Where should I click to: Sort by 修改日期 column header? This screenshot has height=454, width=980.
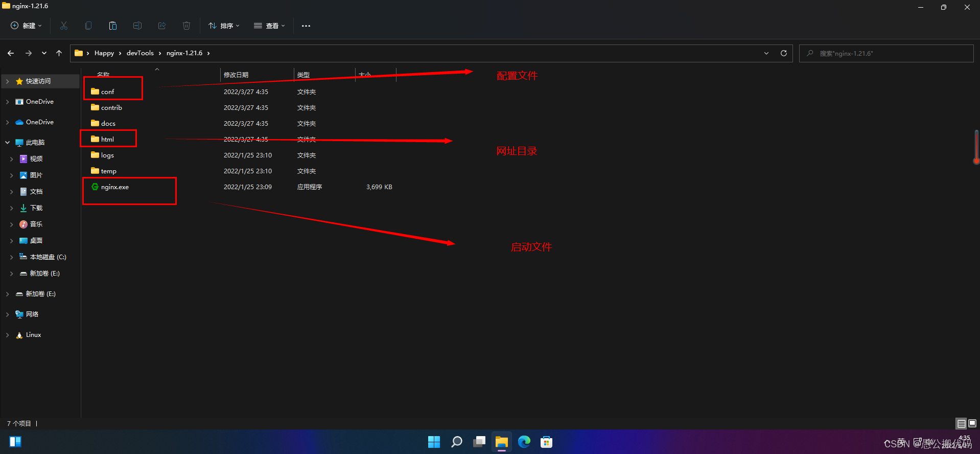point(236,75)
